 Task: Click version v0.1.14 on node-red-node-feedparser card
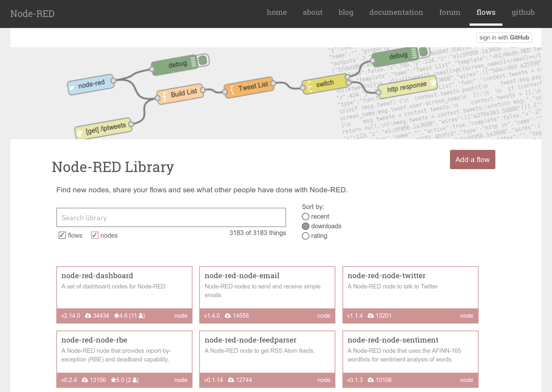pyautogui.click(x=214, y=380)
